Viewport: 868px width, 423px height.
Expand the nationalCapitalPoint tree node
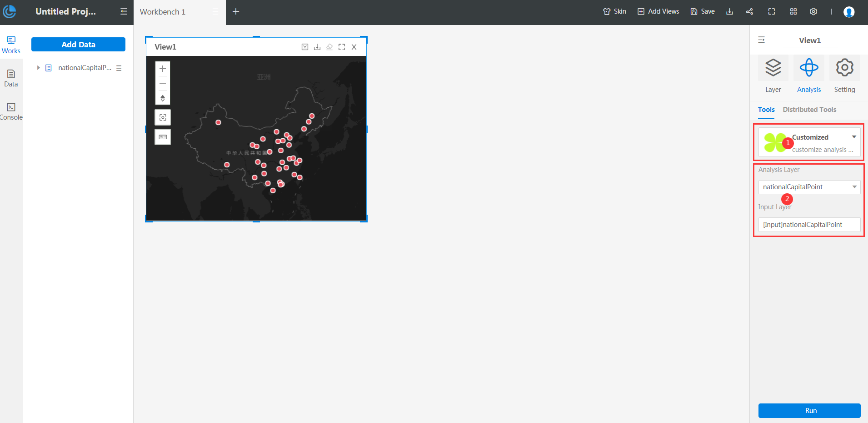click(x=39, y=68)
